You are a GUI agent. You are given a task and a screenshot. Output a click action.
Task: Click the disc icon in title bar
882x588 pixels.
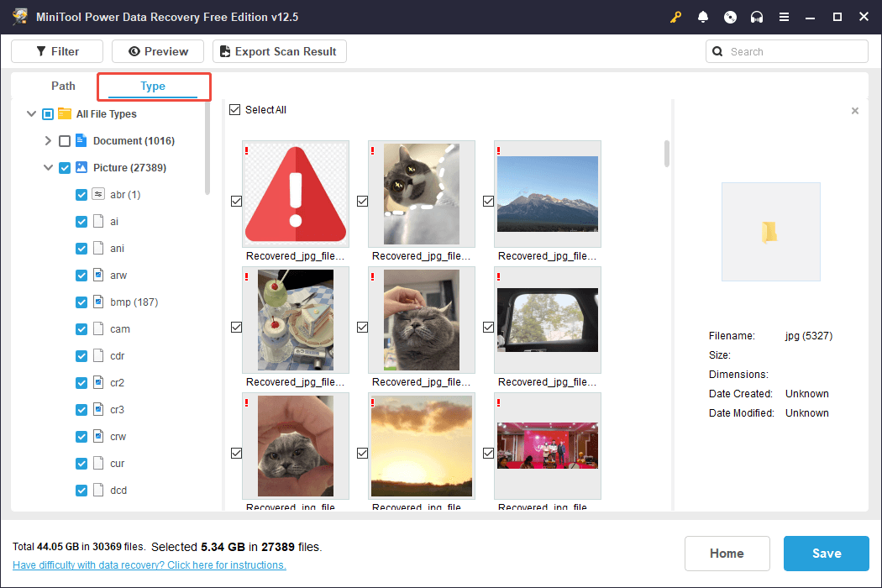tap(730, 17)
